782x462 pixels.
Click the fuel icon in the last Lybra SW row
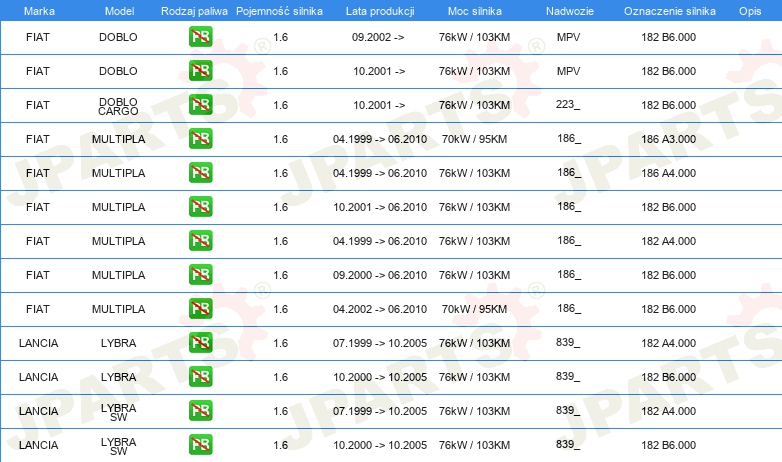200,445
